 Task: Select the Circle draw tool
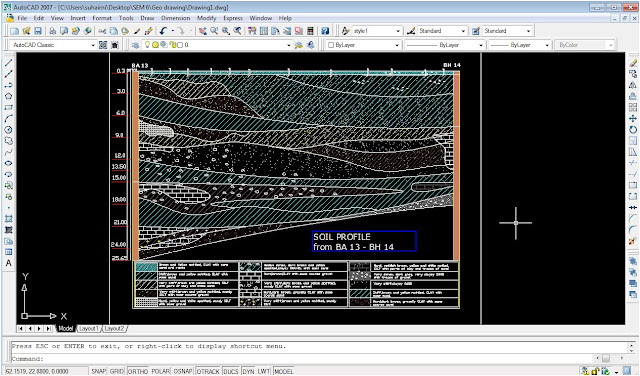click(8, 130)
